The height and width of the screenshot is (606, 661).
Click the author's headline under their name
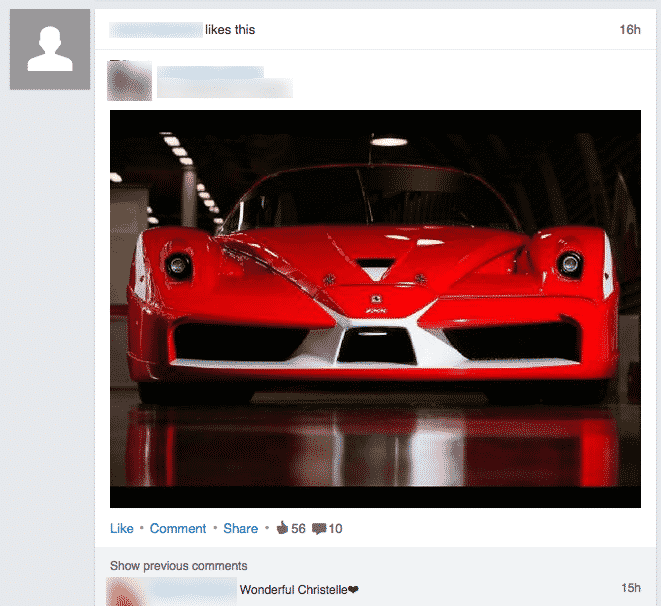(224, 89)
